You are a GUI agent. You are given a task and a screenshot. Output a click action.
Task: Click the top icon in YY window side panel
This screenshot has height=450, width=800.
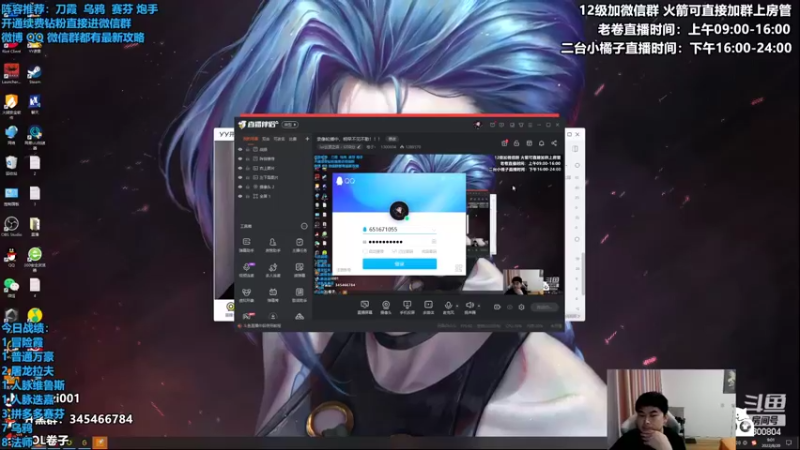[x=576, y=149]
